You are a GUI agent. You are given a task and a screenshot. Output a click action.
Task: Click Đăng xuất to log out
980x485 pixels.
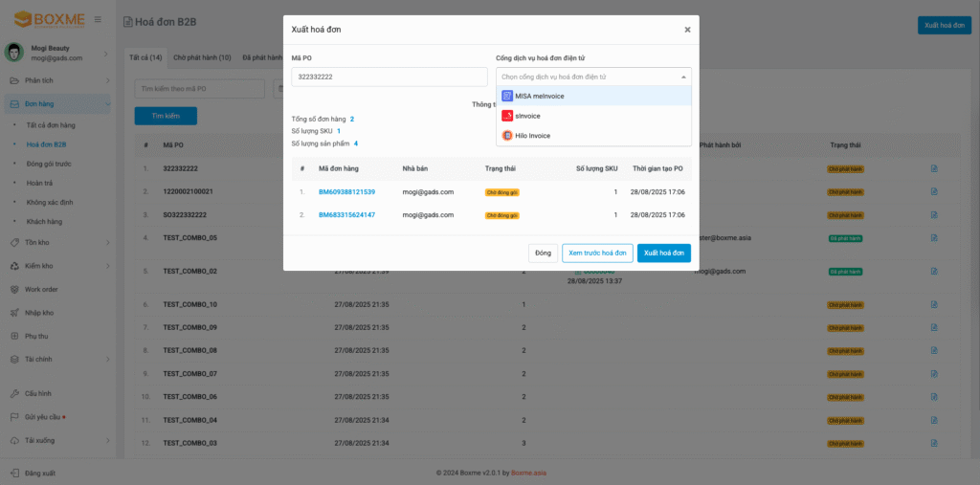tap(40, 474)
